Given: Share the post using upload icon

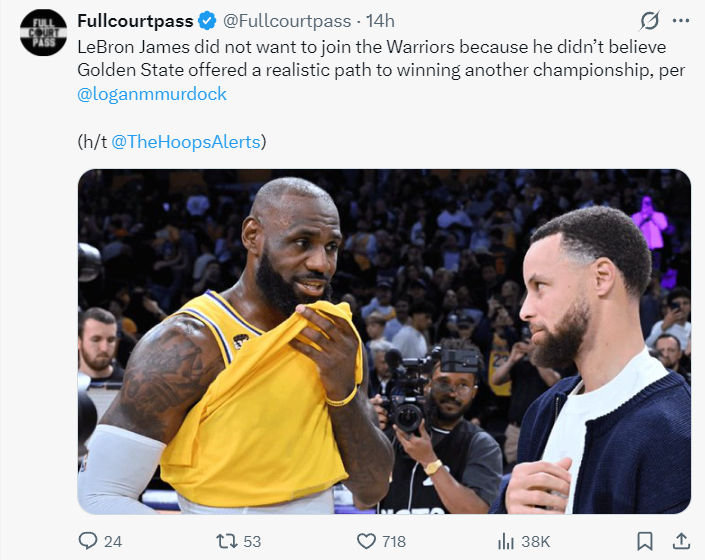Looking at the screenshot, I should click(681, 541).
